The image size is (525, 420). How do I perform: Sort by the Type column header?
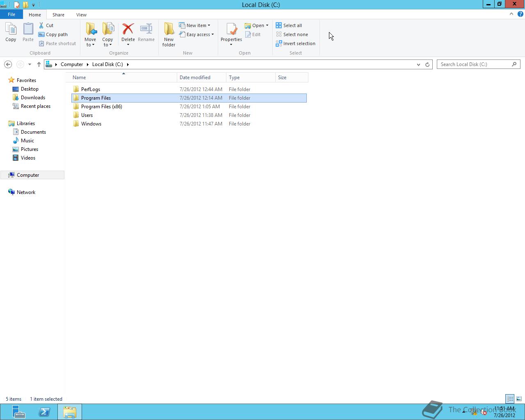coord(251,77)
